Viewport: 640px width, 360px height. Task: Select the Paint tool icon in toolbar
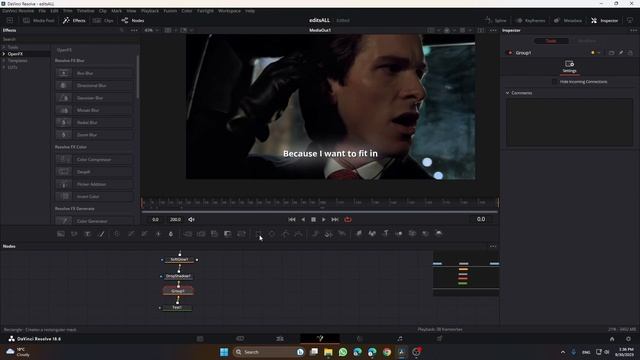(x=101, y=234)
